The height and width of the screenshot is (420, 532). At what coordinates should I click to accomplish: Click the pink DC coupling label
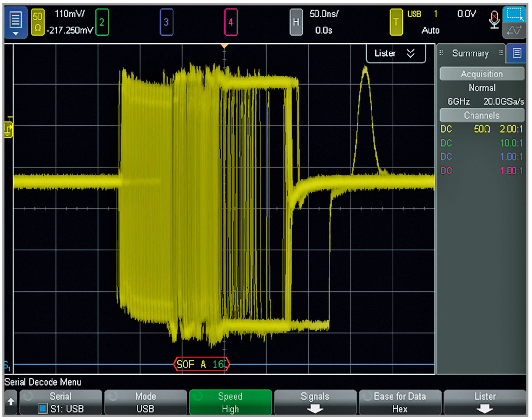point(446,170)
